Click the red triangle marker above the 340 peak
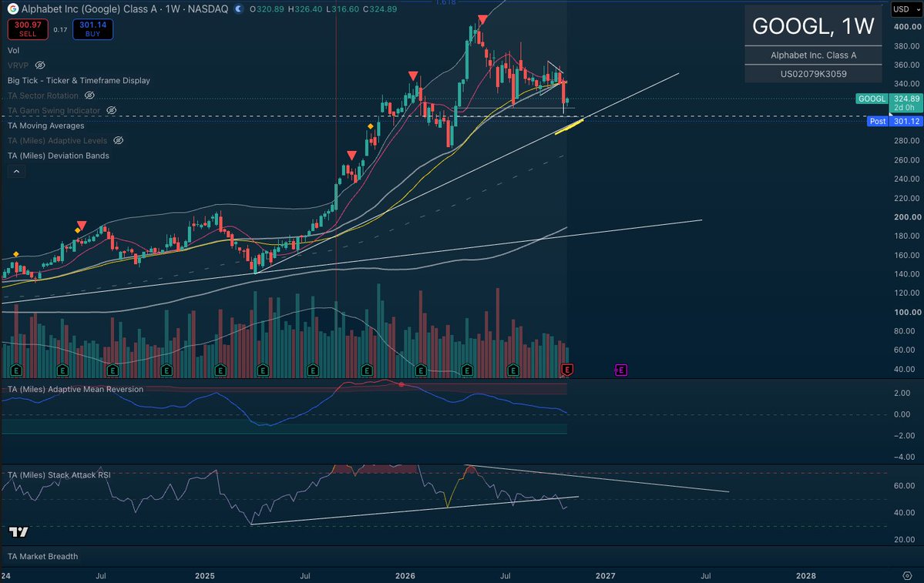The image size is (924, 583). coord(413,76)
